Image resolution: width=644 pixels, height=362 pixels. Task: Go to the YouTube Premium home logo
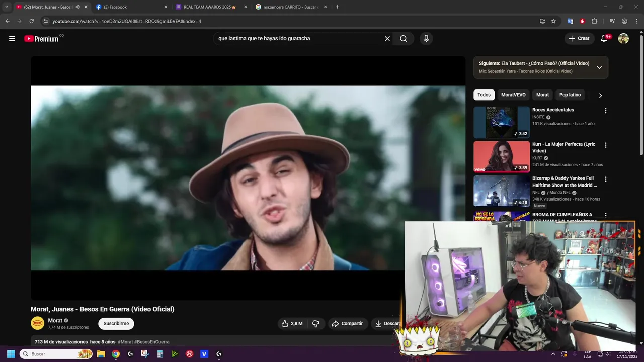(41, 39)
